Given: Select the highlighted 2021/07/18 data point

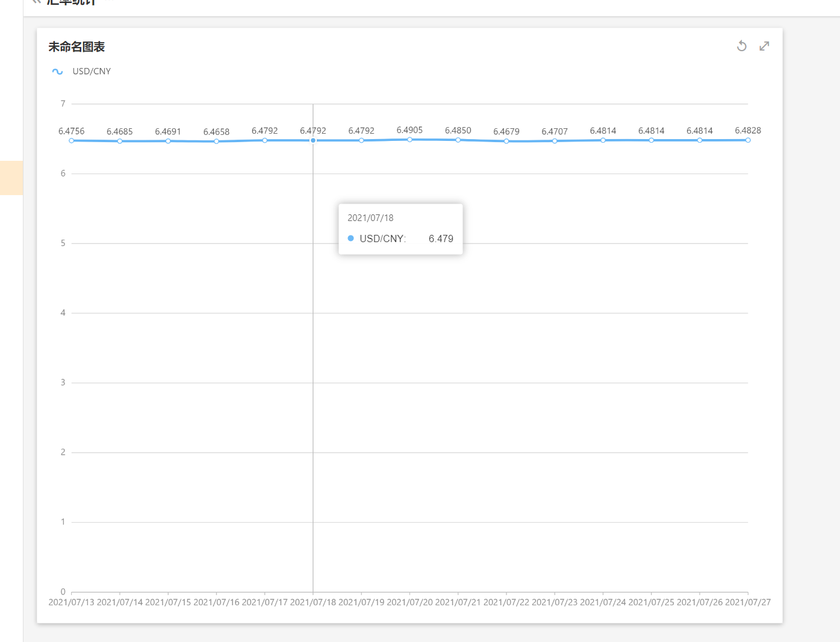Looking at the screenshot, I should pos(313,140).
